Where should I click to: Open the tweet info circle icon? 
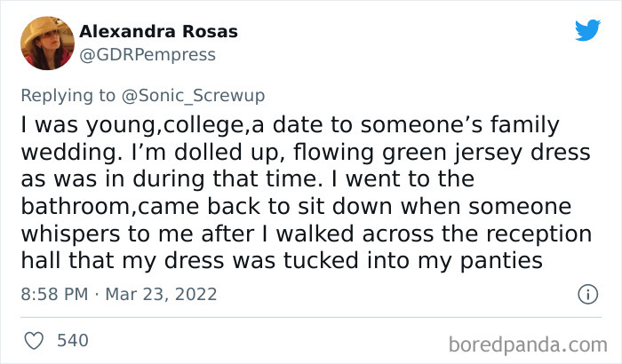click(x=586, y=293)
